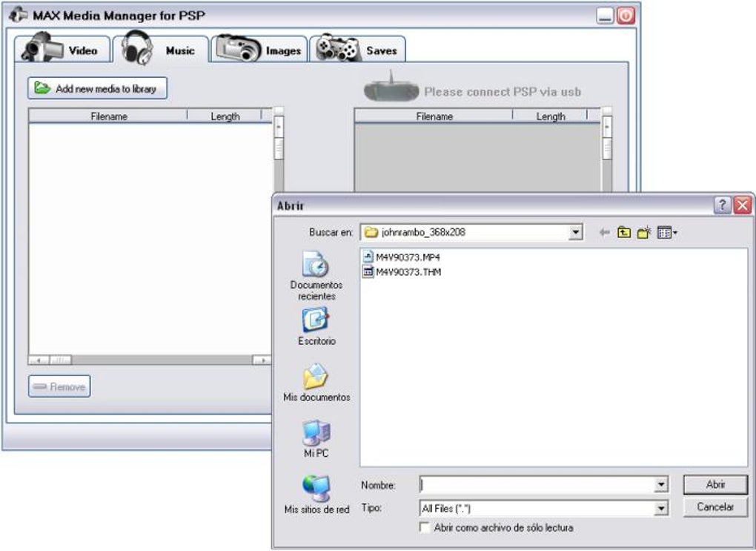Click THM file icon next to M4V90373.THM
Image resolution: width=756 pixels, height=551 pixels.
[368, 271]
